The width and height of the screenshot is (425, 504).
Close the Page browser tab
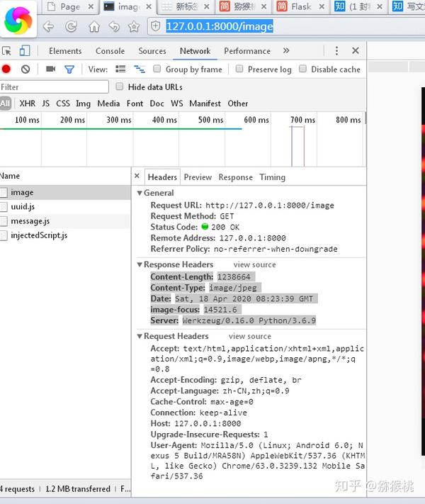click(91, 6)
